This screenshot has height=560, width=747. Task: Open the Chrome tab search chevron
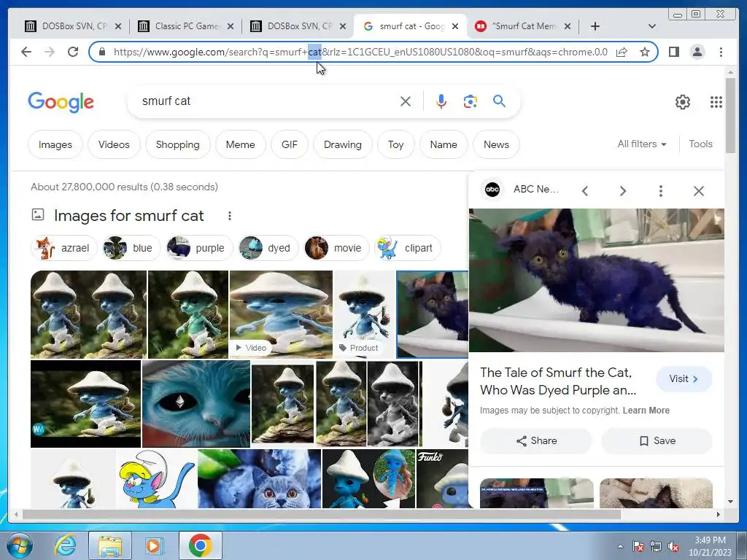coord(652,26)
